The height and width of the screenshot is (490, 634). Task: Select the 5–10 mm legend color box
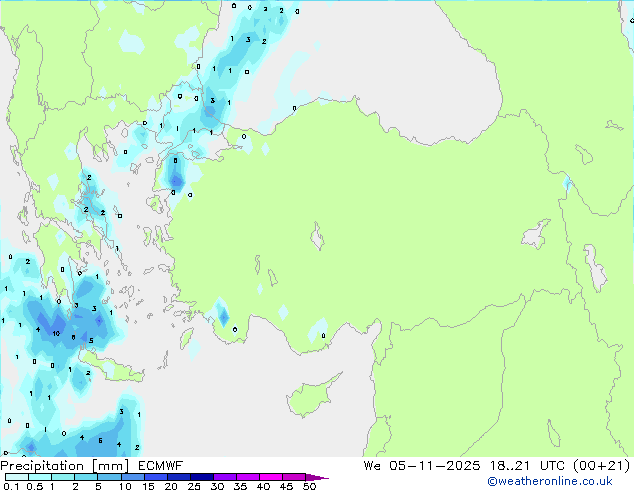[x=110, y=477]
